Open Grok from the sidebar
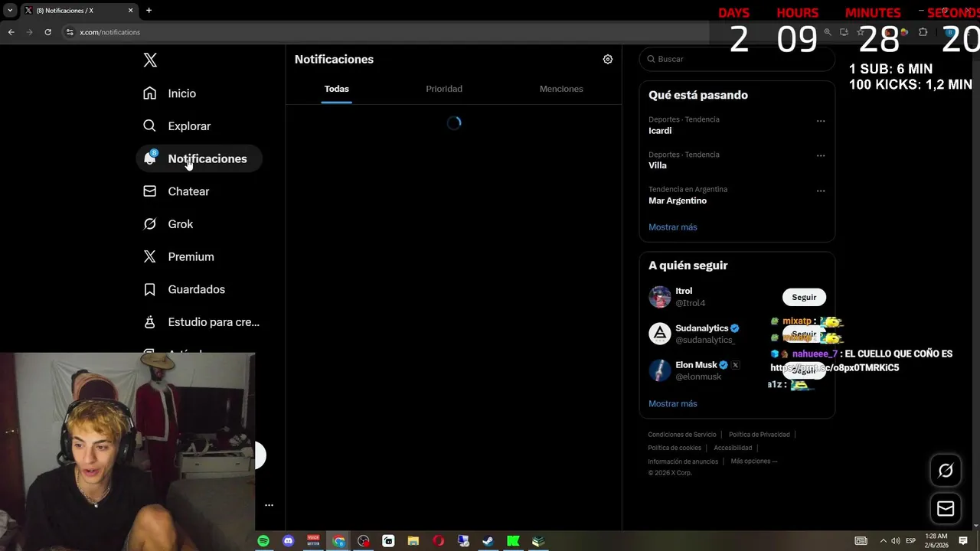The width and height of the screenshot is (980, 551). (x=168, y=224)
